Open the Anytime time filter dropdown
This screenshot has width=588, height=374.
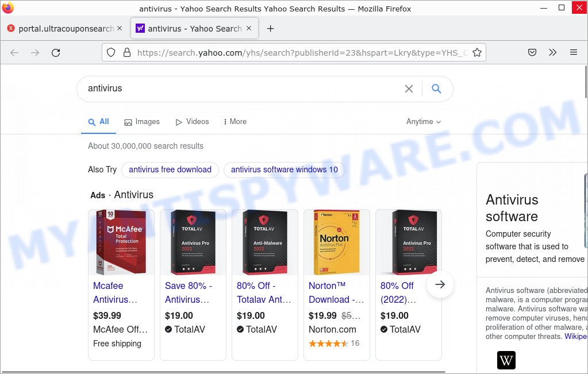click(x=424, y=122)
